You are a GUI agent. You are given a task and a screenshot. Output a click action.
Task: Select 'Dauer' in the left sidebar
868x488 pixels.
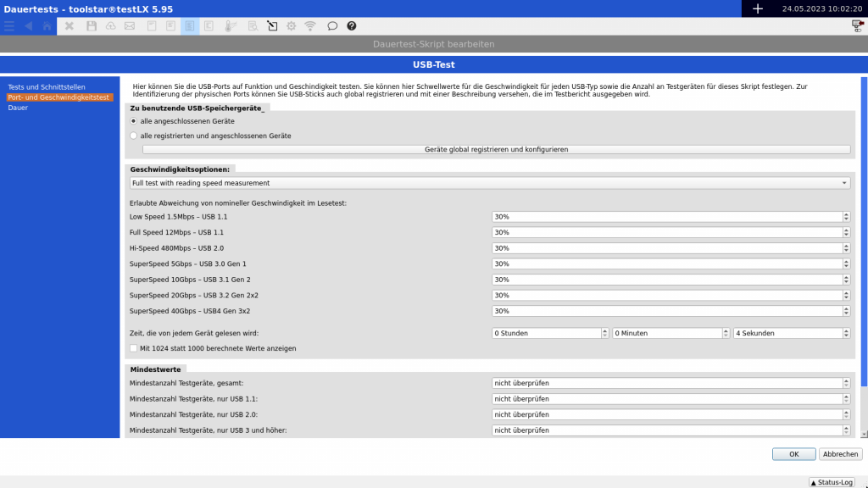(x=18, y=108)
